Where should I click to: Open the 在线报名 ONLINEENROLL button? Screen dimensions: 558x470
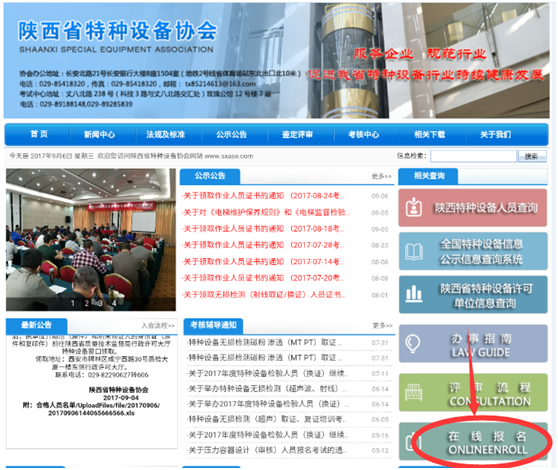point(473,442)
